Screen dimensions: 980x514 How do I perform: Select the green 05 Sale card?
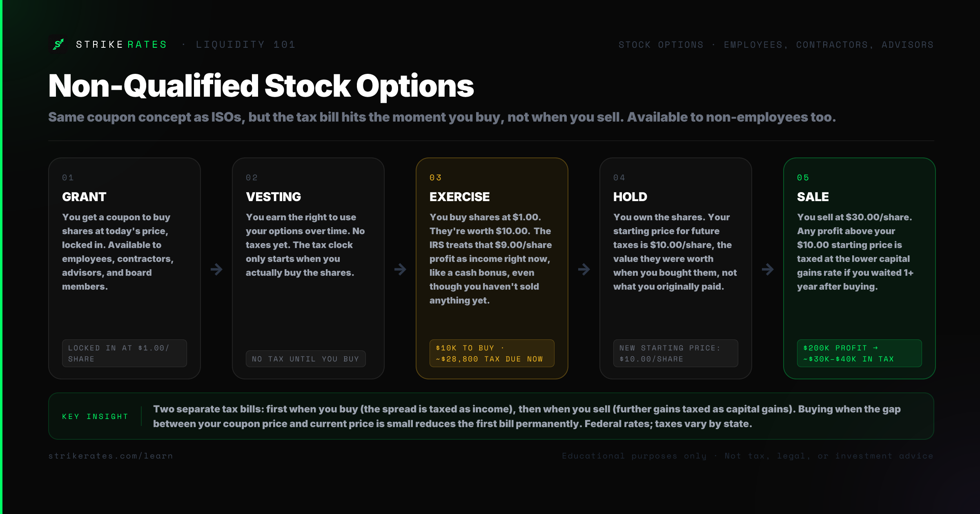click(x=860, y=268)
